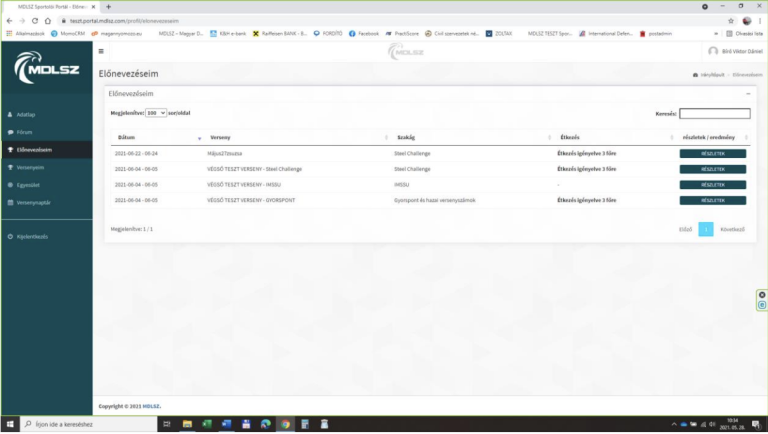Collapse the Előnevezéseim panel with minus icon
Screen dimensions: 768x434
(747, 93)
